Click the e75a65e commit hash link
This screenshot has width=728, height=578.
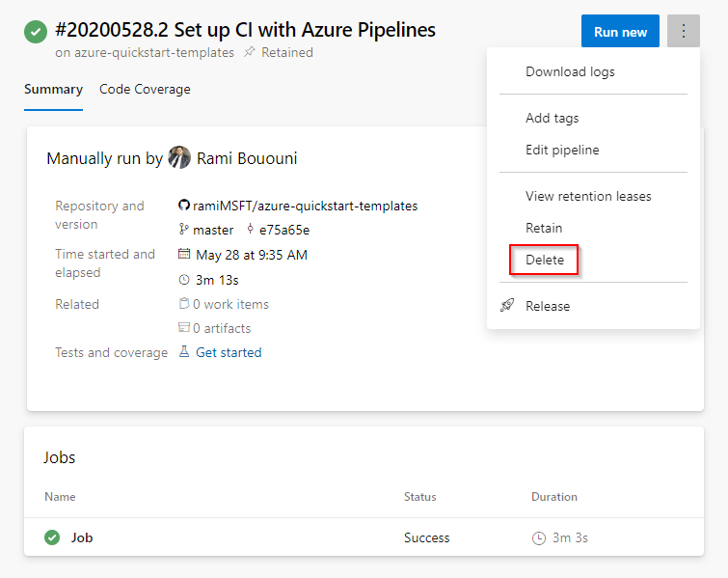[x=283, y=230]
